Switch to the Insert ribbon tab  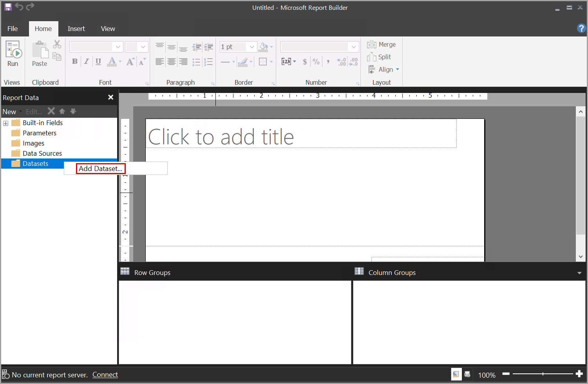76,29
